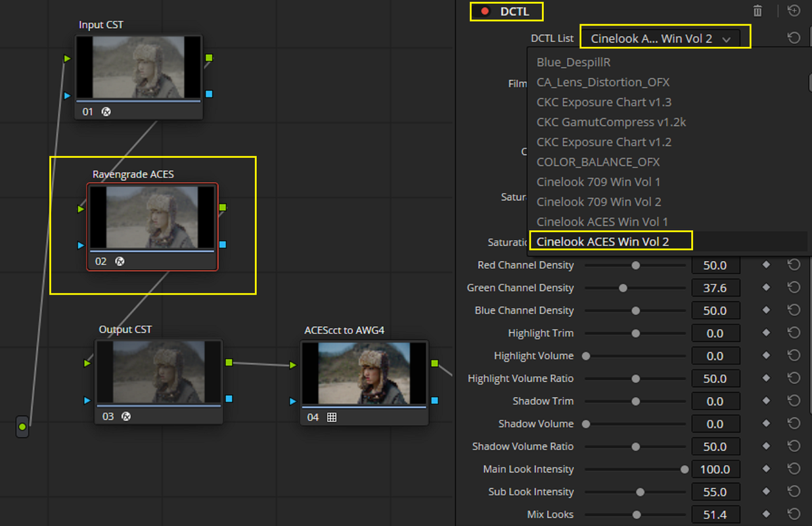Reset the DCTL List selection
Screen dimensions: 812x526
794,38
